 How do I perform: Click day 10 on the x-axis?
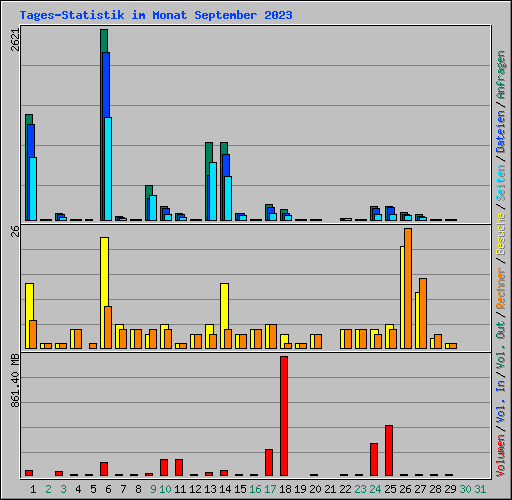tap(165, 489)
